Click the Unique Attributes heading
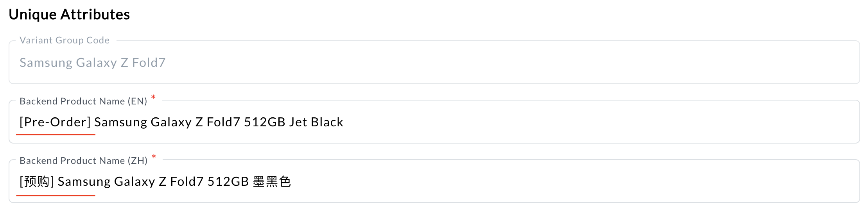Image resolution: width=868 pixels, height=212 pixels. (69, 14)
